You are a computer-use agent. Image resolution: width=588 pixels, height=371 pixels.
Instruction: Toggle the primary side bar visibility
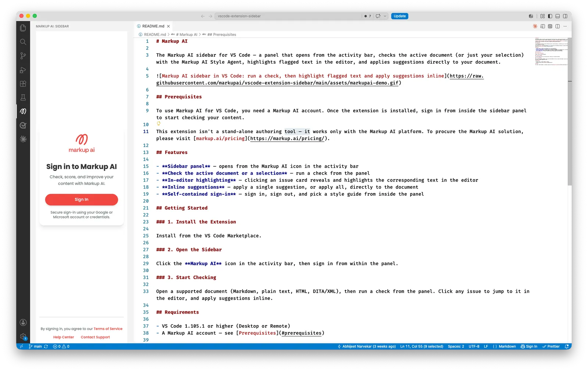(550, 16)
